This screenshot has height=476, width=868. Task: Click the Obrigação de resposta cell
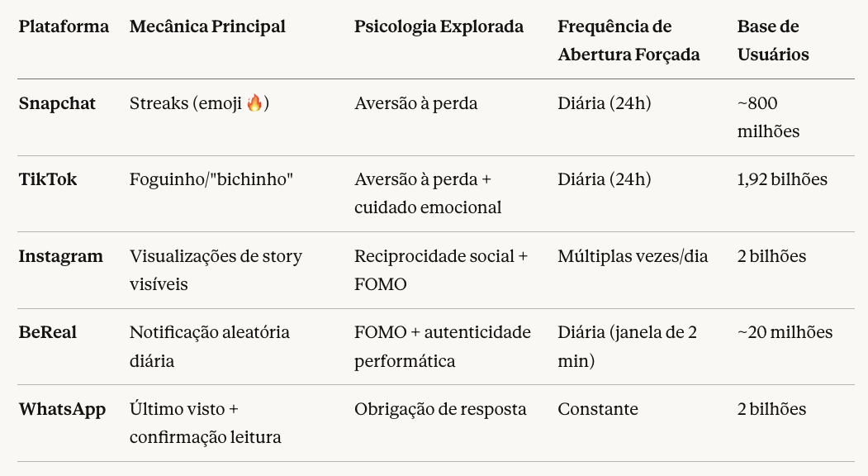tap(440, 409)
